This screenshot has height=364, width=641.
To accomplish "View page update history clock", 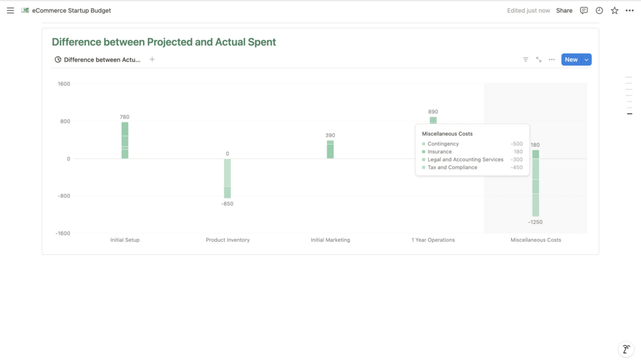I will point(599,10).
